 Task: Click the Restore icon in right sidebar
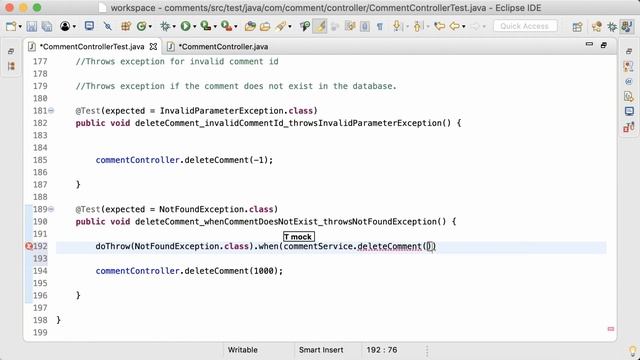pos(629,51)
